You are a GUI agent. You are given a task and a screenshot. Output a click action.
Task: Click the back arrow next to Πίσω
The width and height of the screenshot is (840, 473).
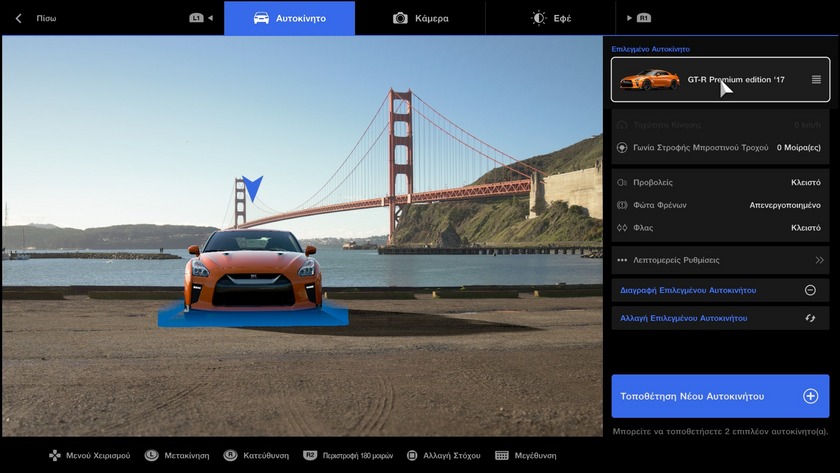pos(18,18)
